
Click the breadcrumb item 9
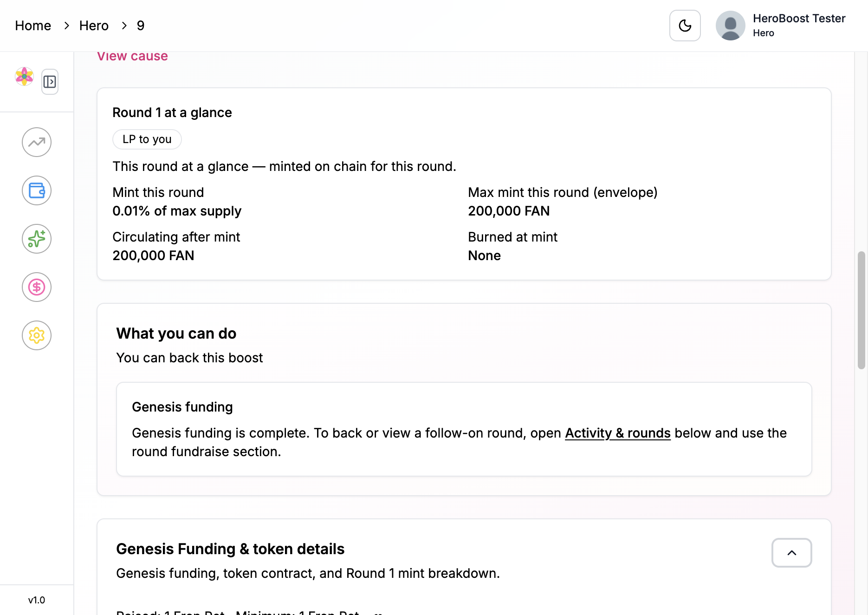[x=141, y=26]
